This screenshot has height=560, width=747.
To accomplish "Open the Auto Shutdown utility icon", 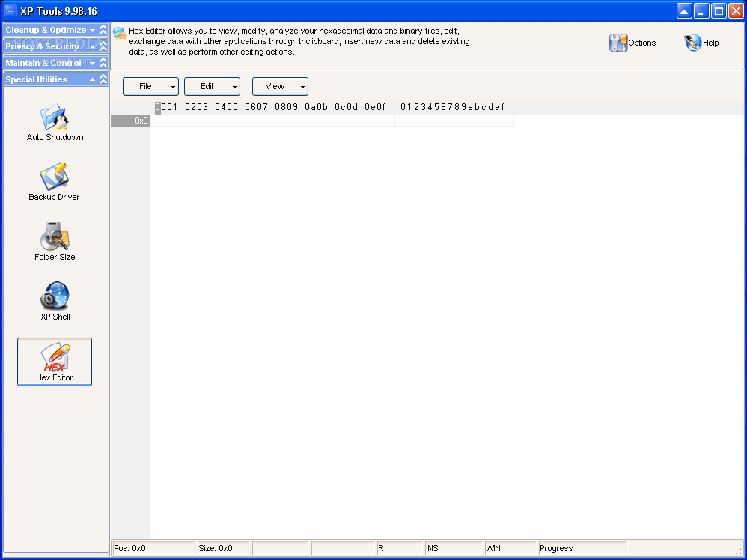I will pos(55,117).
